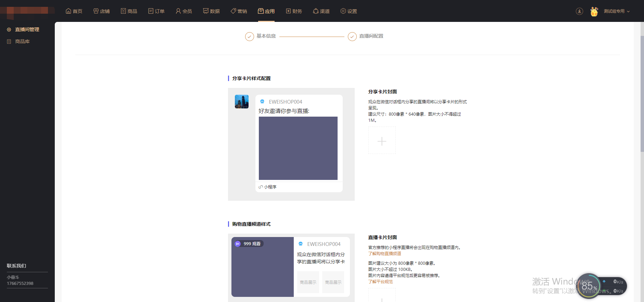
Task: Click the 基本信息 step check icon
Action: pos(250,36)
